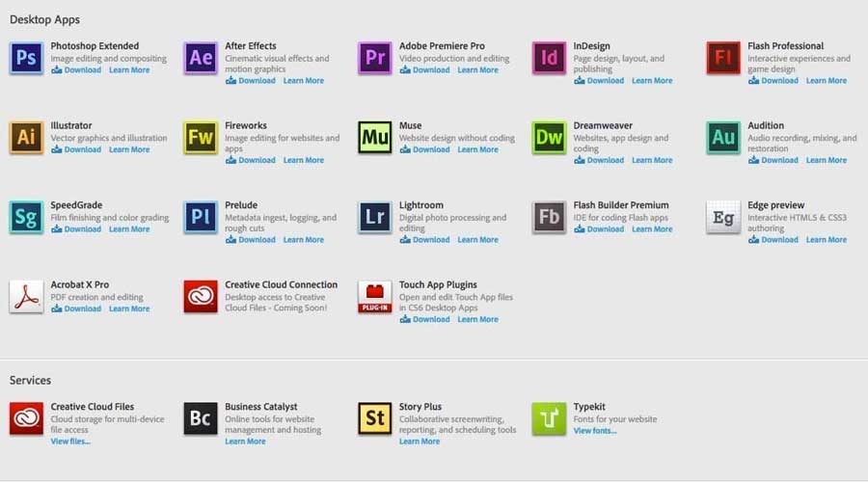The width and height of the screenshot is (868, 482).
Task: Open the Lightroom Lr icon
Action: tap(375, 217)
